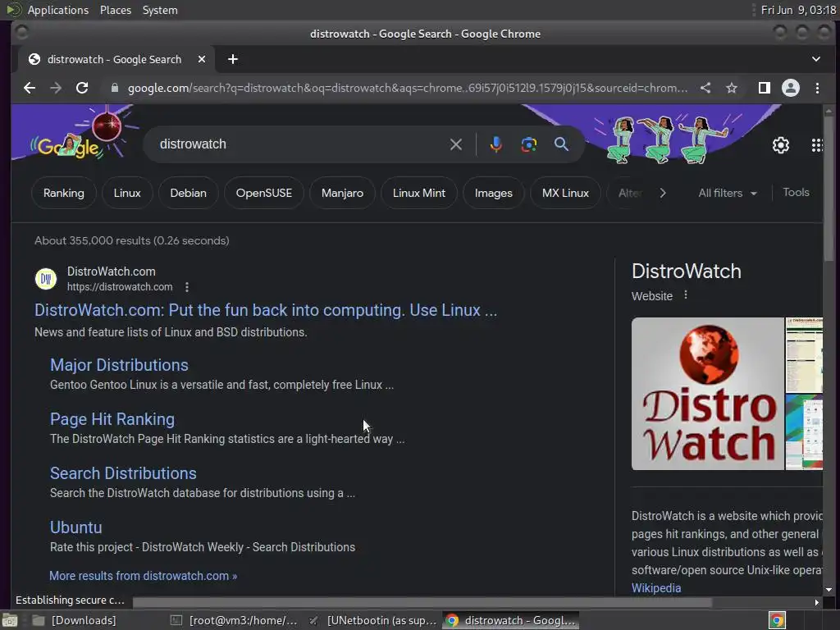Open the All filters dropdown

click(728, 193)
